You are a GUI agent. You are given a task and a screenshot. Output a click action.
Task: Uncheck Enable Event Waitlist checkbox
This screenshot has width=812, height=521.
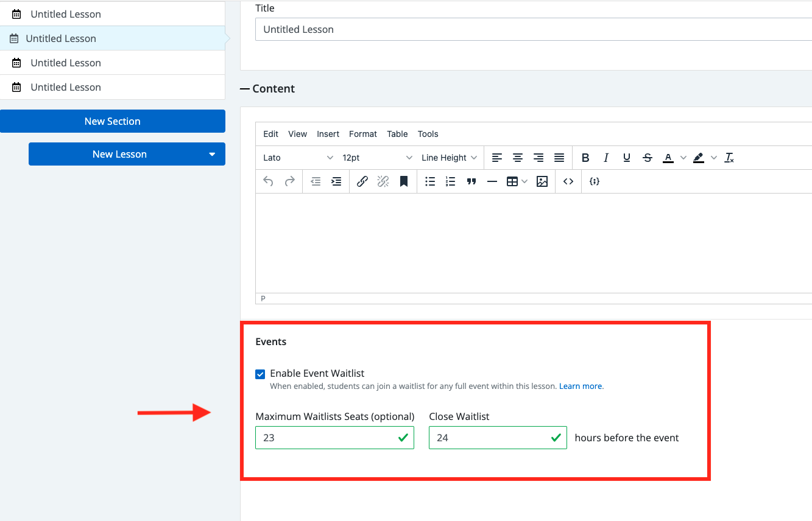(x=260, y=374)
